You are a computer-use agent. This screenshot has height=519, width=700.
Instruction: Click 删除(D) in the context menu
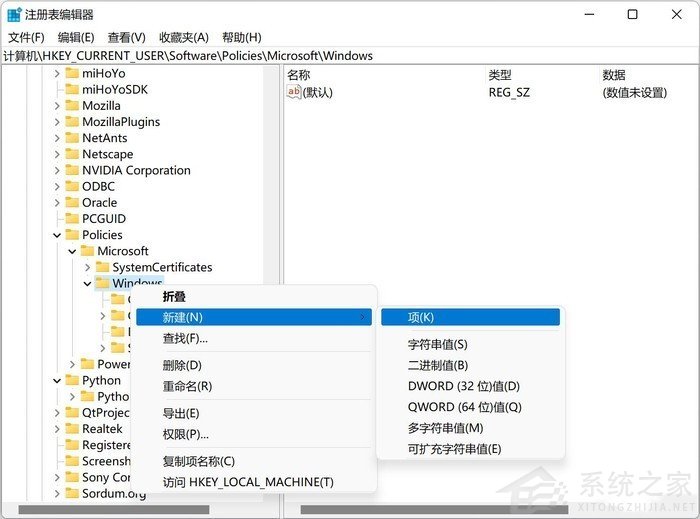182,365
